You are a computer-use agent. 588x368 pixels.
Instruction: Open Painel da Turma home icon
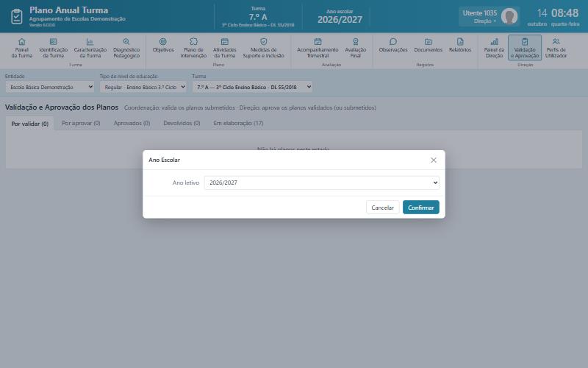pyautogui.click(x=22, y=42)
